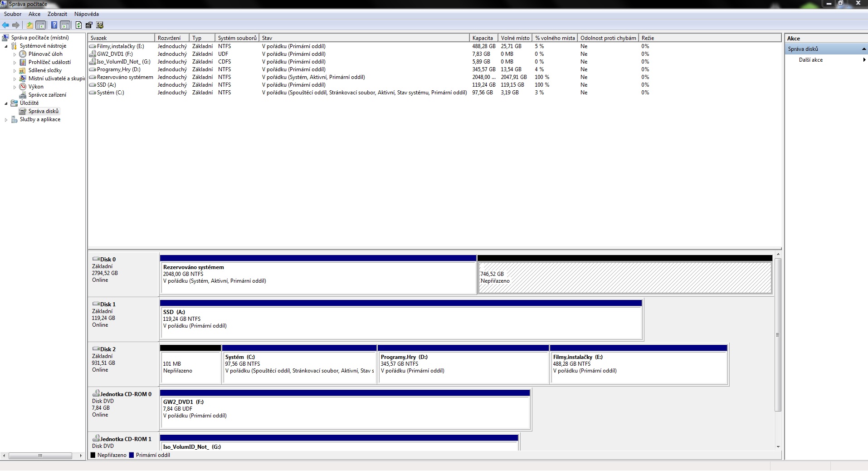Viewport: 868px width, 471px height.
Task: Select Správce zařízení in the tree
Action: click(x=47, y=95)
